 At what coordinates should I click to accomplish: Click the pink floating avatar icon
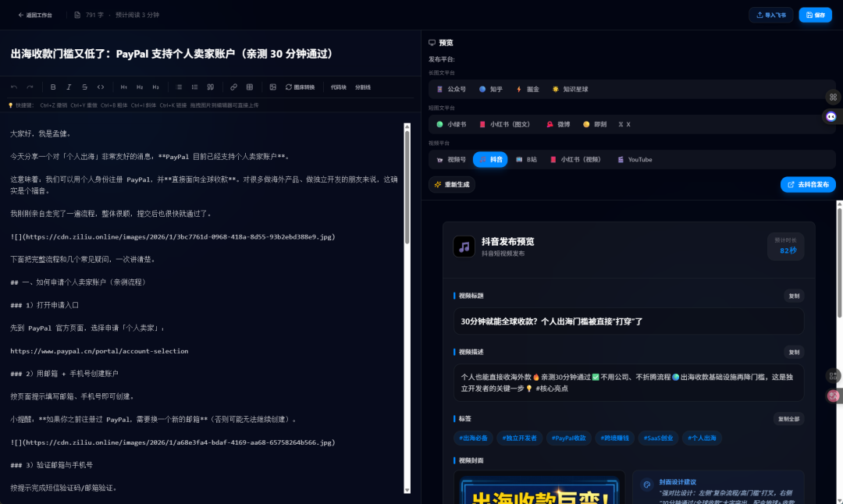click(833, 396)
